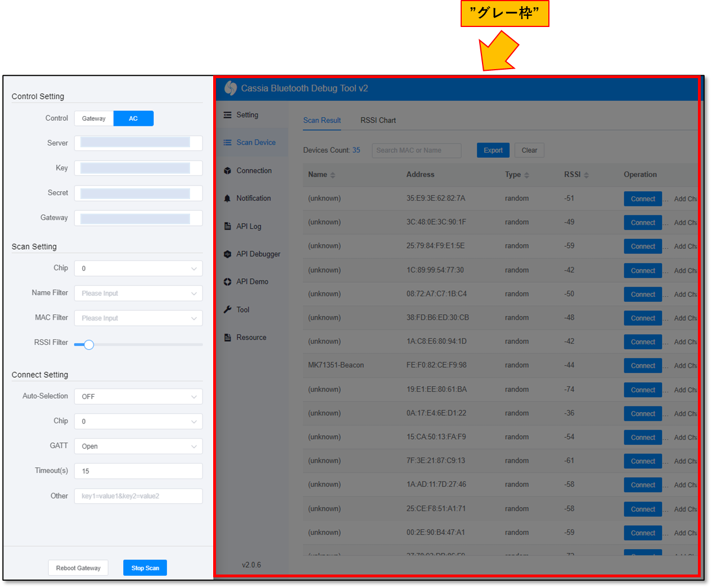Click Add Chart for device 25:79:84:F9:E1:5E
The height and width of the screenshot is (588, 712).
(686, 247)
